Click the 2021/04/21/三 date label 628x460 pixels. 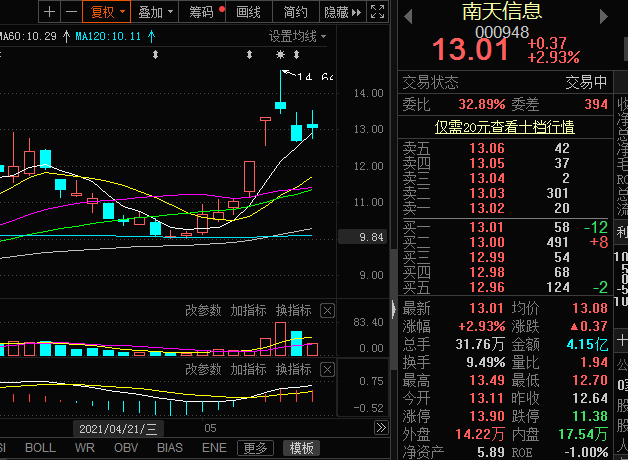(119, 429)
